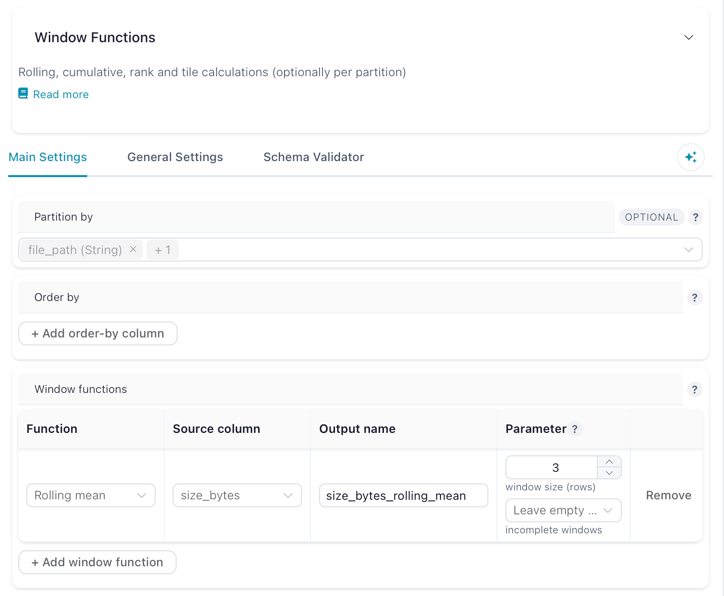Image resolution: width=724 pixels, height=596 pixels.
Task: Click the Output name column header
Action: coord(357,429)
